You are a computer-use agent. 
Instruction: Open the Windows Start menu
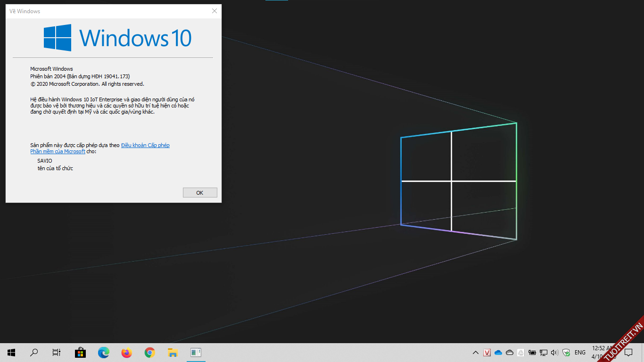point(11,353)
